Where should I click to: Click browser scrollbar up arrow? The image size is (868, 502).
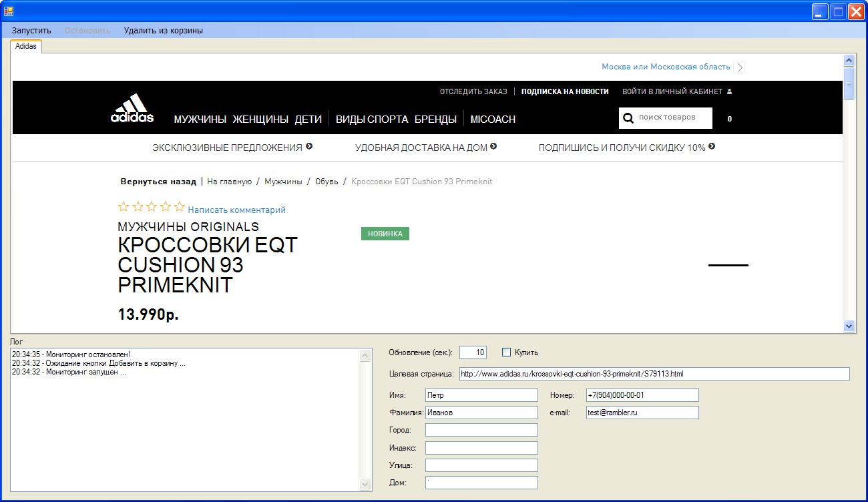(x=849, y=60)
